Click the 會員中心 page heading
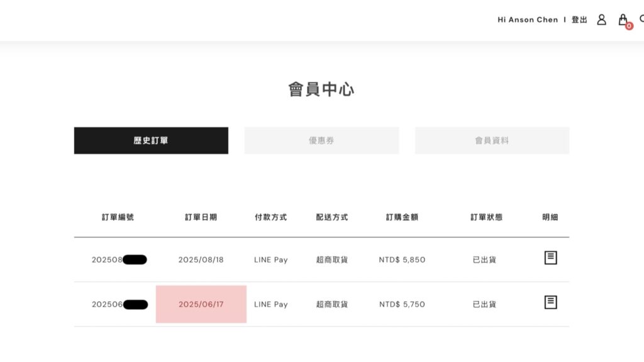 [x=321, y=89]
